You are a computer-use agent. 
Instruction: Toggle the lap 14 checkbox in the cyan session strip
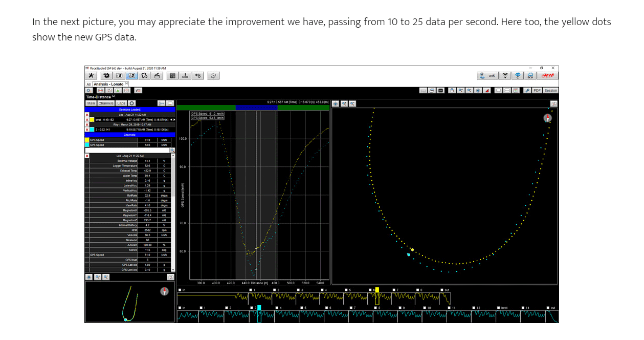523,308
